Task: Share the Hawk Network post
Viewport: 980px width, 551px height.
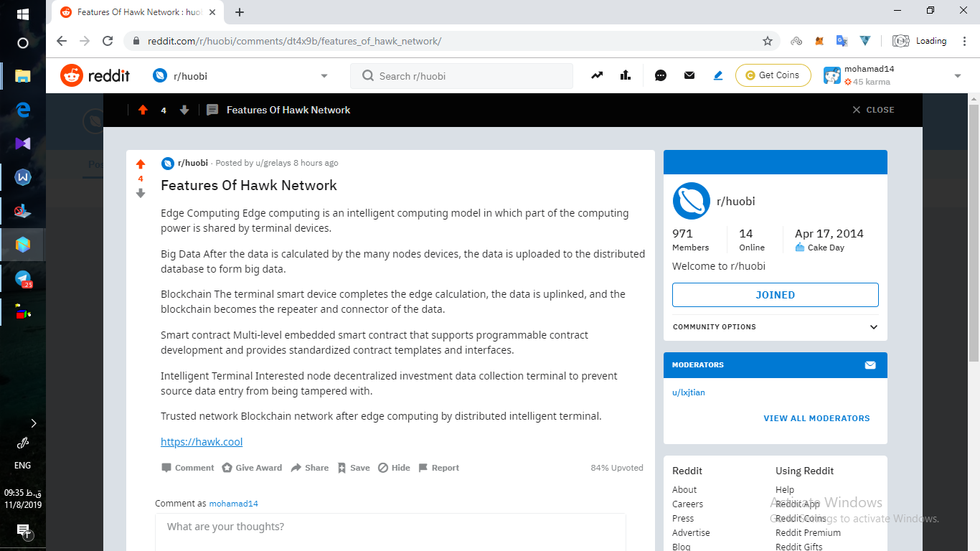Action: (310, 468)
